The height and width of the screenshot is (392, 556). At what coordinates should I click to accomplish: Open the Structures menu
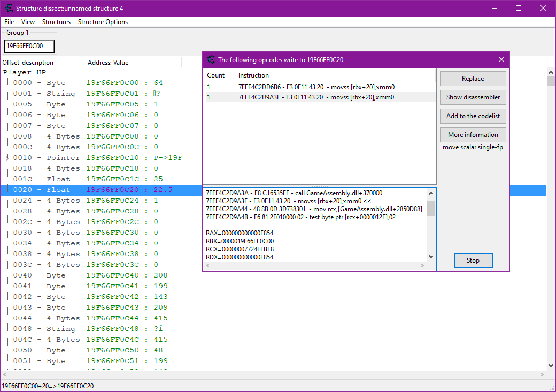(56, 22)
